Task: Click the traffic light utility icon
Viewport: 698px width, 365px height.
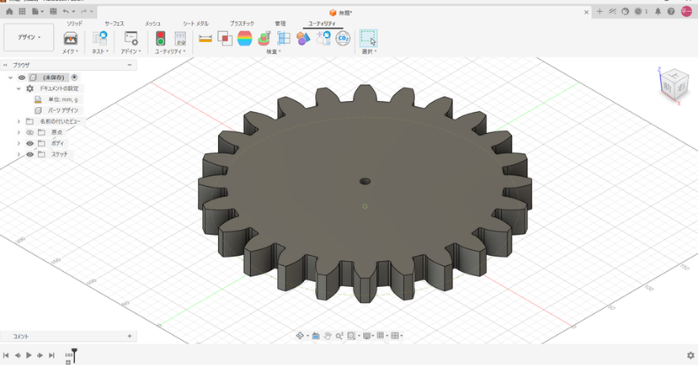Action: click(x=160, y=38)
